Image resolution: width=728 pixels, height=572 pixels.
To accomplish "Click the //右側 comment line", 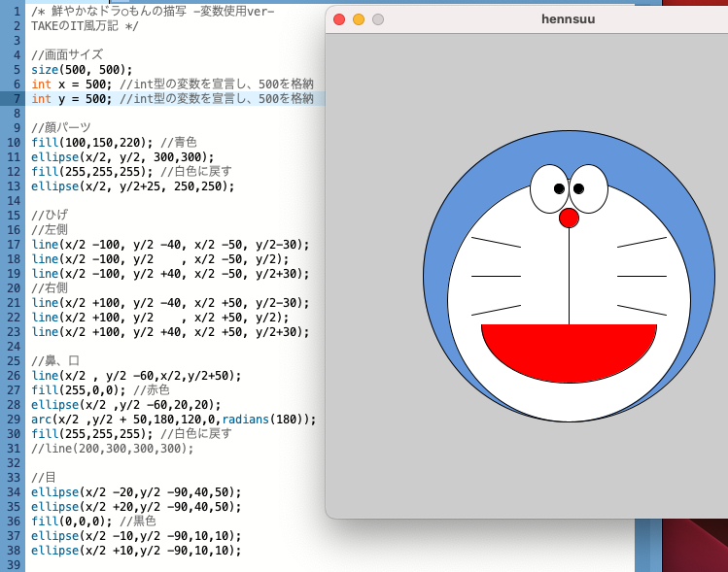I will pos(50,288).
